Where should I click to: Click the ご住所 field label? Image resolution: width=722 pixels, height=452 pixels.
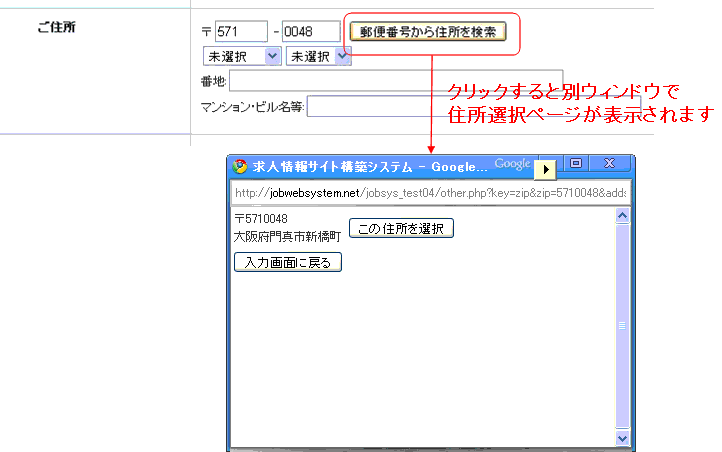click(x=57, y=27)
